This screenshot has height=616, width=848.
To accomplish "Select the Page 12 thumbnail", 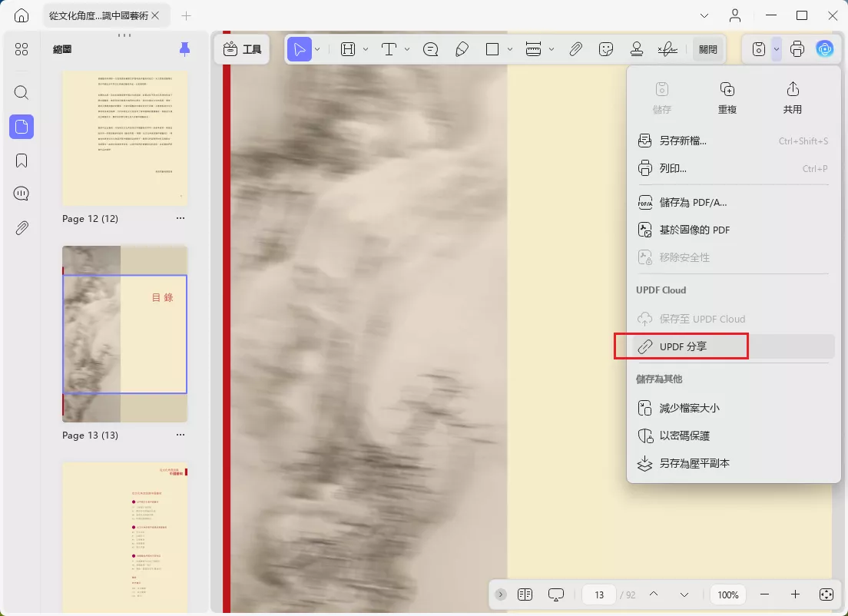I will (125, 138).
